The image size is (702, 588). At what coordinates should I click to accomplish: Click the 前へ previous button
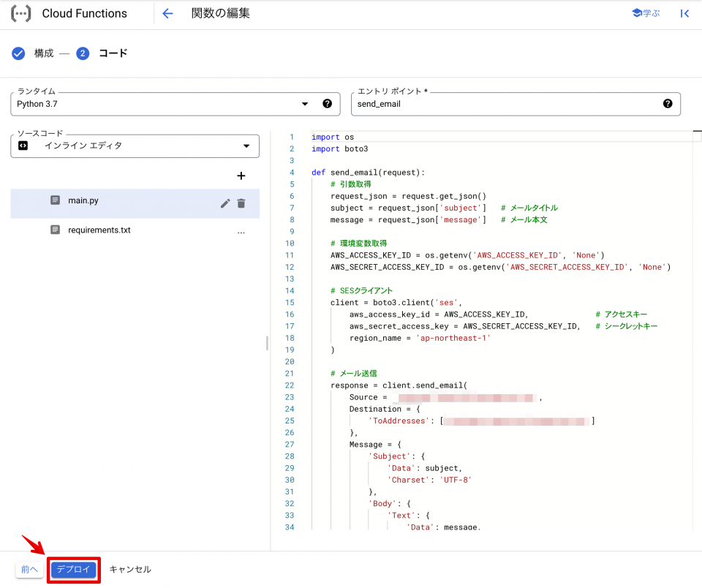pyautogui.click(x=29, y=569)
